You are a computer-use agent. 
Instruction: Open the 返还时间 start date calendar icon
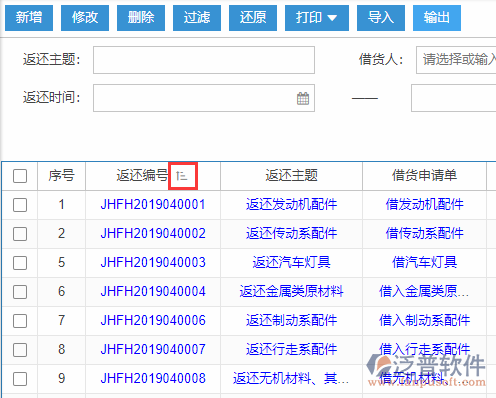tap(303, 98)
